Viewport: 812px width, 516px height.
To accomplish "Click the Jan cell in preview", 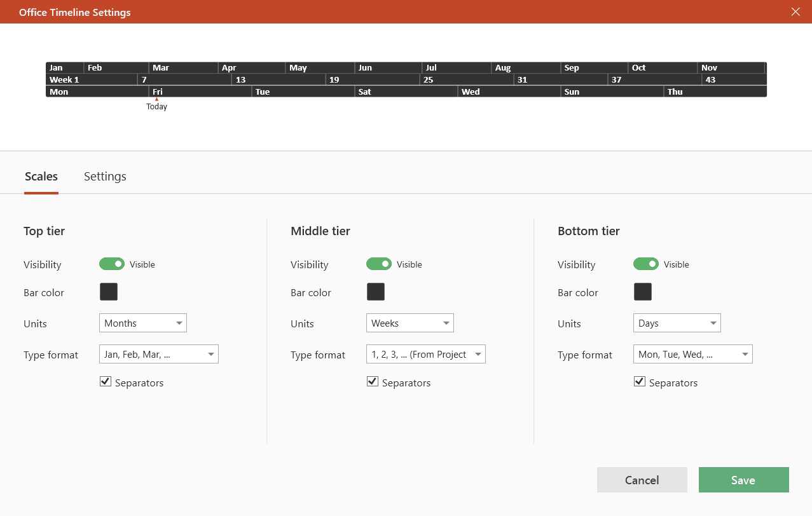I will pos(65,67).
